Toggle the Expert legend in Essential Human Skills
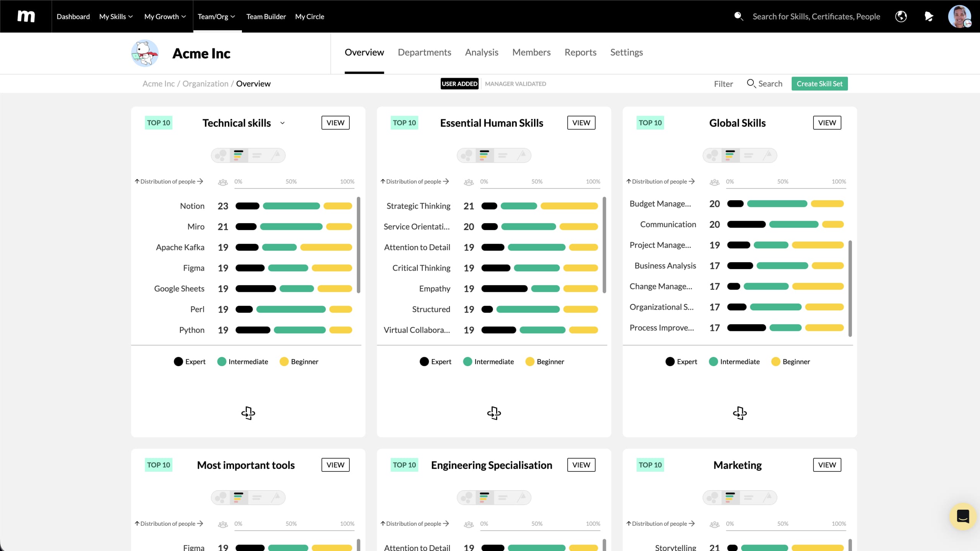 pos(435,362)
